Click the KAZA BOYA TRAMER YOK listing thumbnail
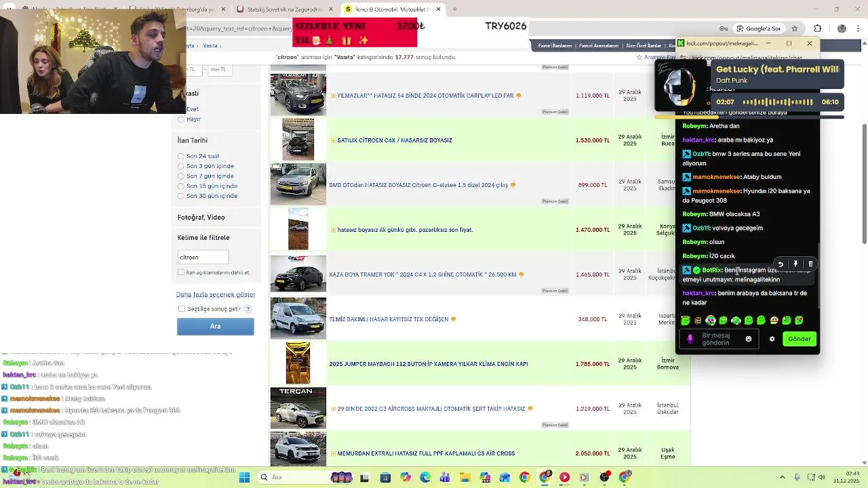 pos(298,274)
